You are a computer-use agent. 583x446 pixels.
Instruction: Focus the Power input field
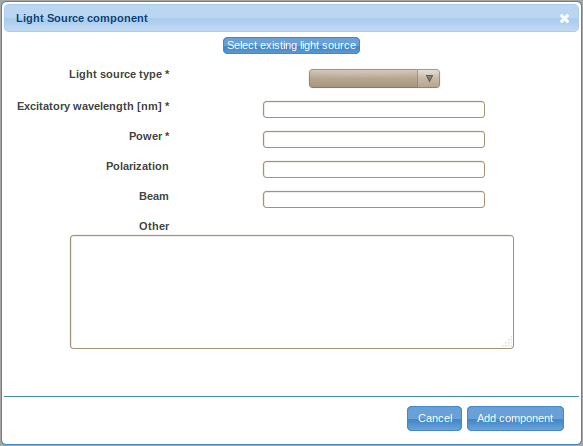coord(374,139)
